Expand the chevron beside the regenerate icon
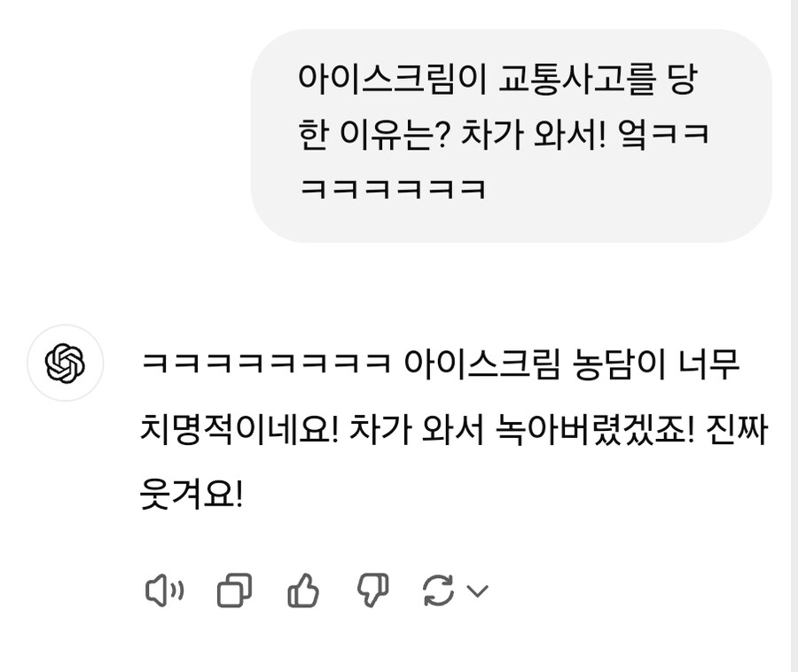Screen dimensions: 798x672 click(x=477, y=591)
